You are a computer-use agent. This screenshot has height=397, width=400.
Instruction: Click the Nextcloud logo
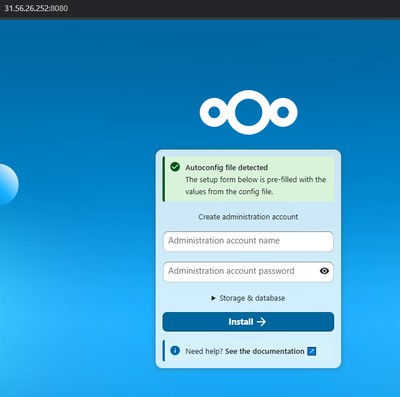248,112
